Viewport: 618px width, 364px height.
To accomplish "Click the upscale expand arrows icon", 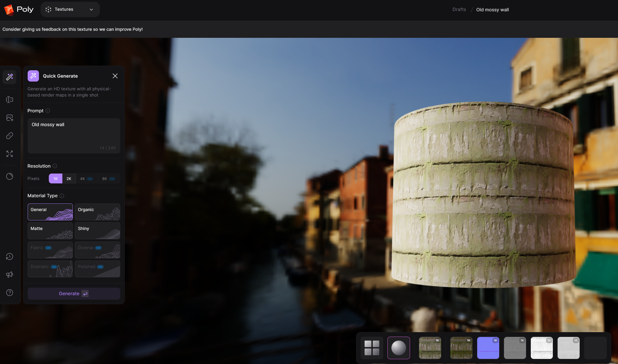I will pos(10,154).
